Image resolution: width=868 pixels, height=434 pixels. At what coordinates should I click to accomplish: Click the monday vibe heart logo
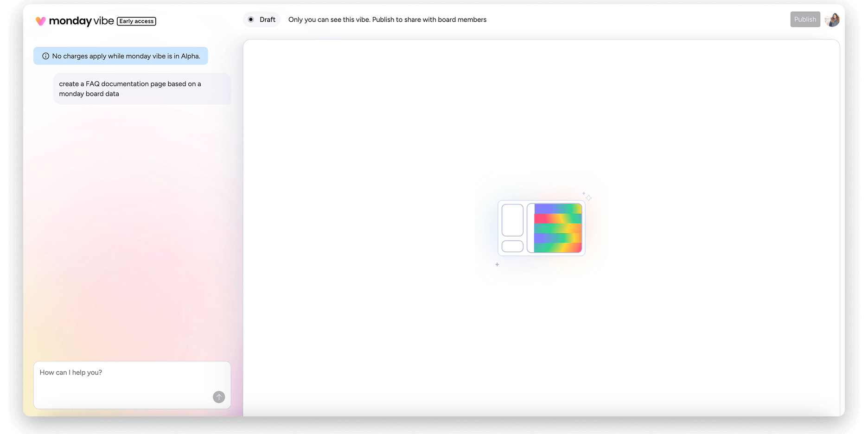(x=41, y=21)
